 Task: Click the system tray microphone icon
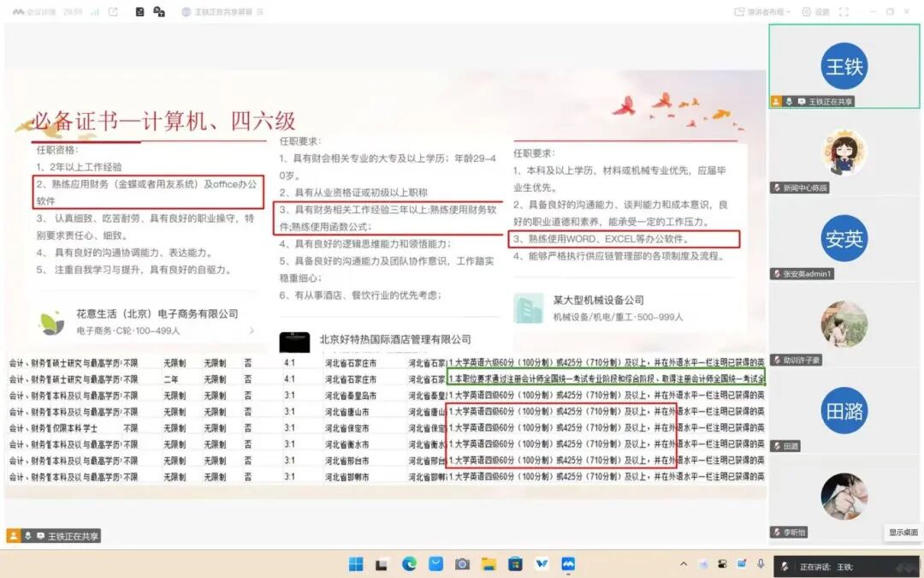761,564
